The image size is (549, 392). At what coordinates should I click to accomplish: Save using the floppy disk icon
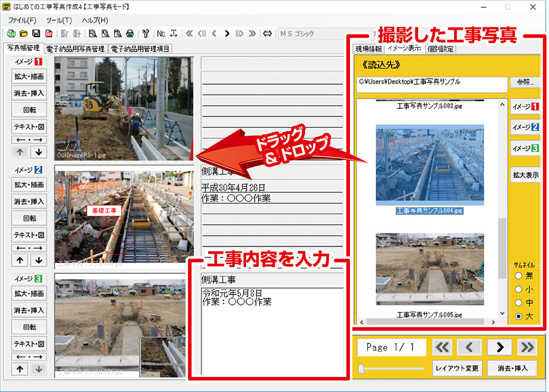click(36, 33)
